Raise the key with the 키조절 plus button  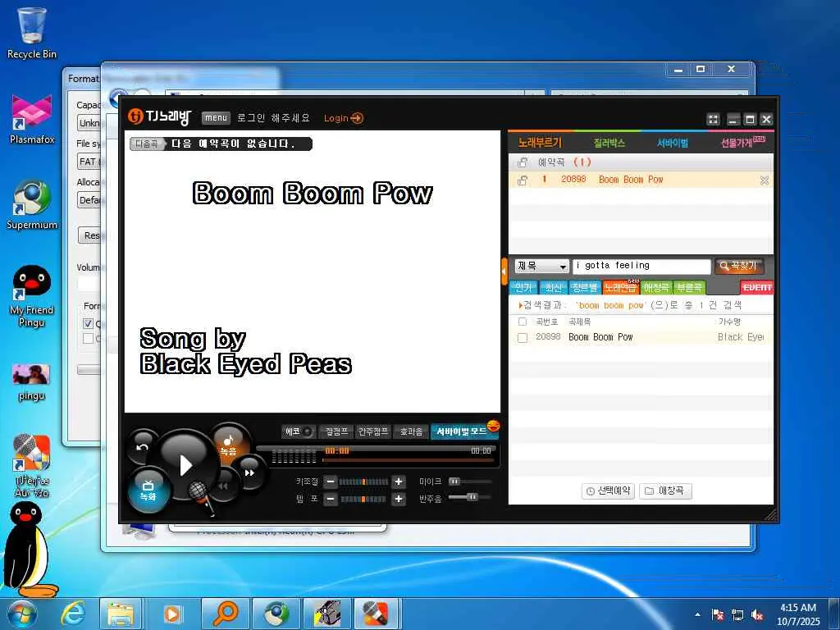[x=399, y=482]
